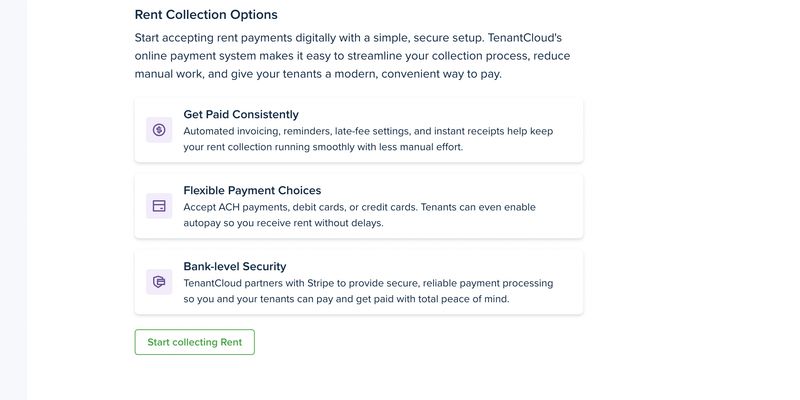The width and height of the screenshot is (800, 400).
Task: Select the Bank-level Security title
Action: tap(235, 266)
